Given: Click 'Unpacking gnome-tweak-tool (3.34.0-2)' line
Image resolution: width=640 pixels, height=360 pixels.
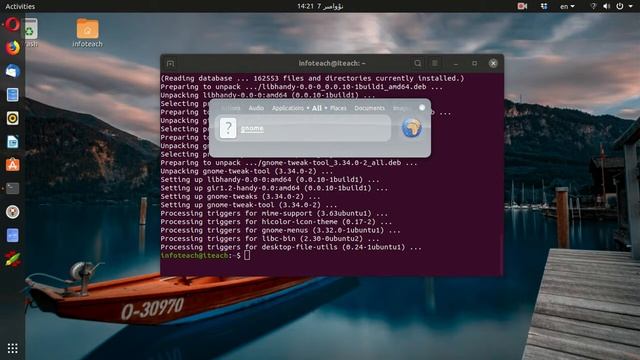Looking at the screenshot, I should (247, 171).
